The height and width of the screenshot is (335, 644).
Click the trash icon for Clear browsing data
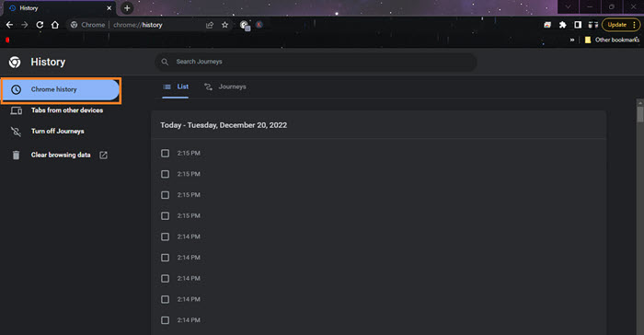(16, 155)
